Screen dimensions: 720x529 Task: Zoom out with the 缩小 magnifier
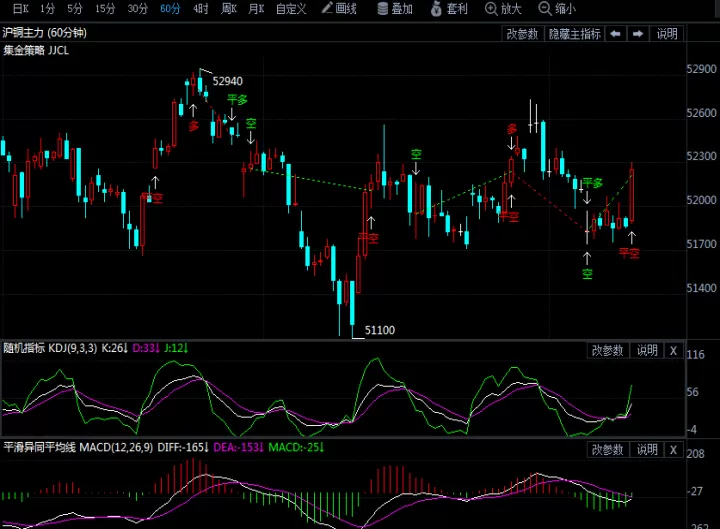coord(557,8)
